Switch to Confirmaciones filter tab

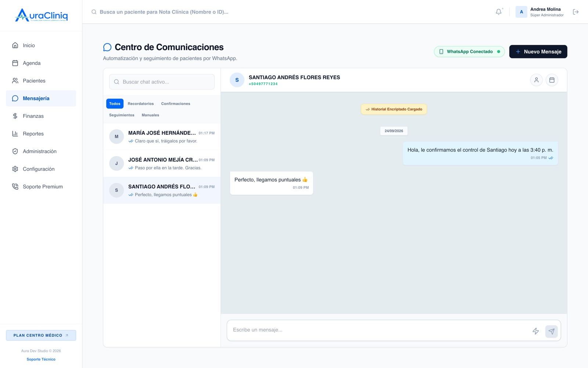176,104
